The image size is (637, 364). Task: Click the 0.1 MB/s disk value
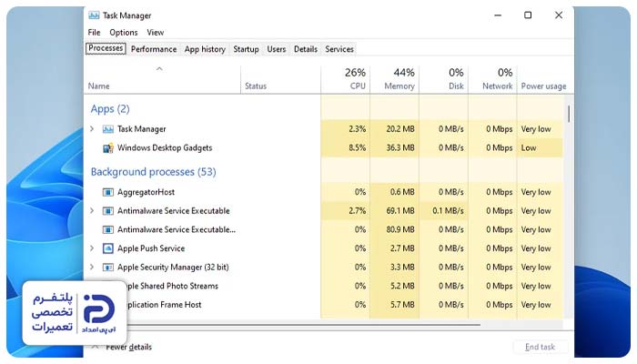pos(448,211)
